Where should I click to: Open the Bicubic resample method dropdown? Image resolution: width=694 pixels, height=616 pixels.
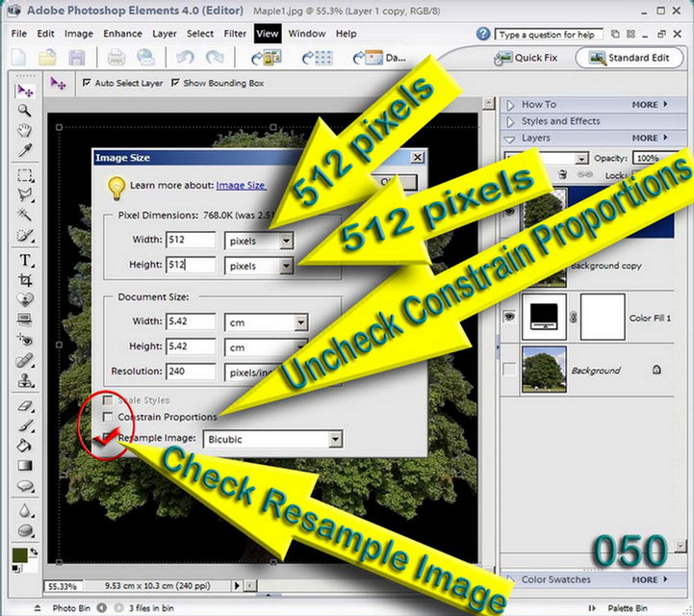(x=336, y=440)
